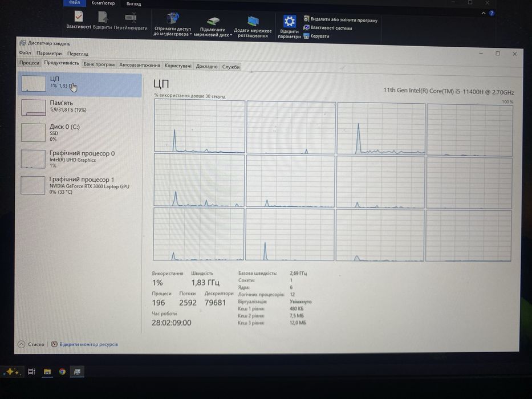Click Кеш 3 рівня 12,0 МБ value

pyautogui.click(x=298, y=323)
